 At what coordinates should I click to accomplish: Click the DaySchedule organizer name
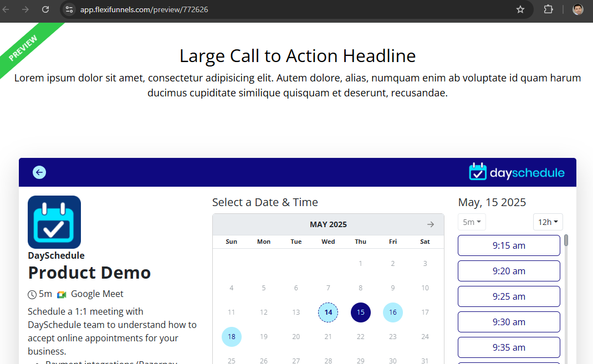[x=56, y=255]
